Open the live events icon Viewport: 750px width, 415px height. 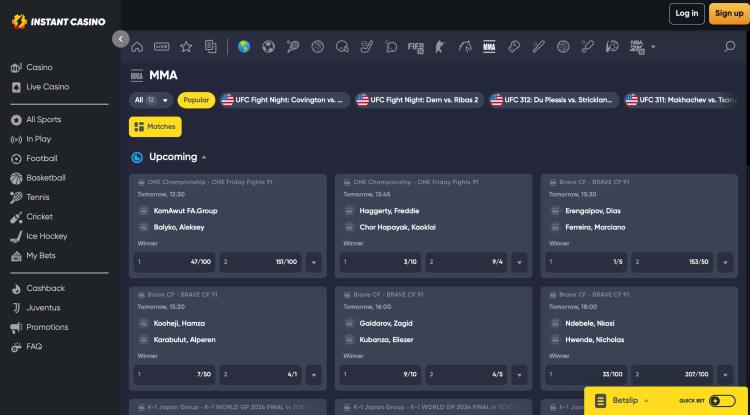(x=161, y=47)
